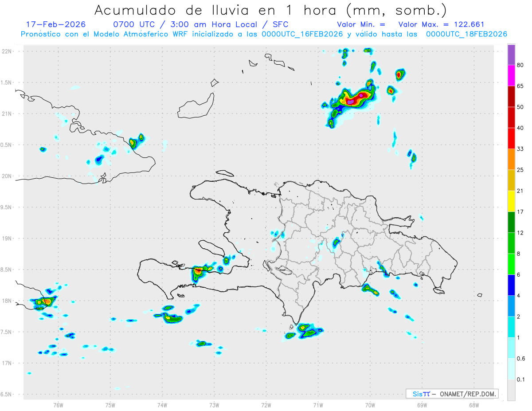Pick the light blue legend swatch between 2 and 4

[511, 305]
